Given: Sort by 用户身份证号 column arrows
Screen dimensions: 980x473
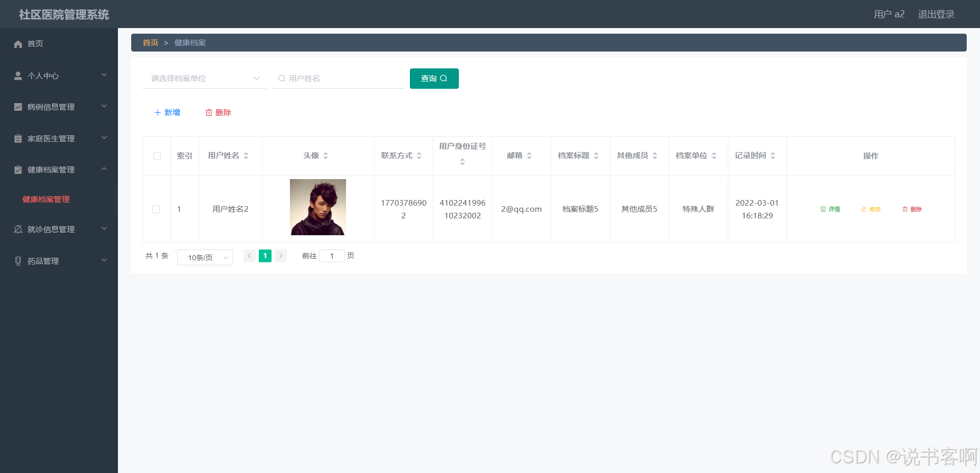Looking at the screenshot, I should tap(462, 162).
